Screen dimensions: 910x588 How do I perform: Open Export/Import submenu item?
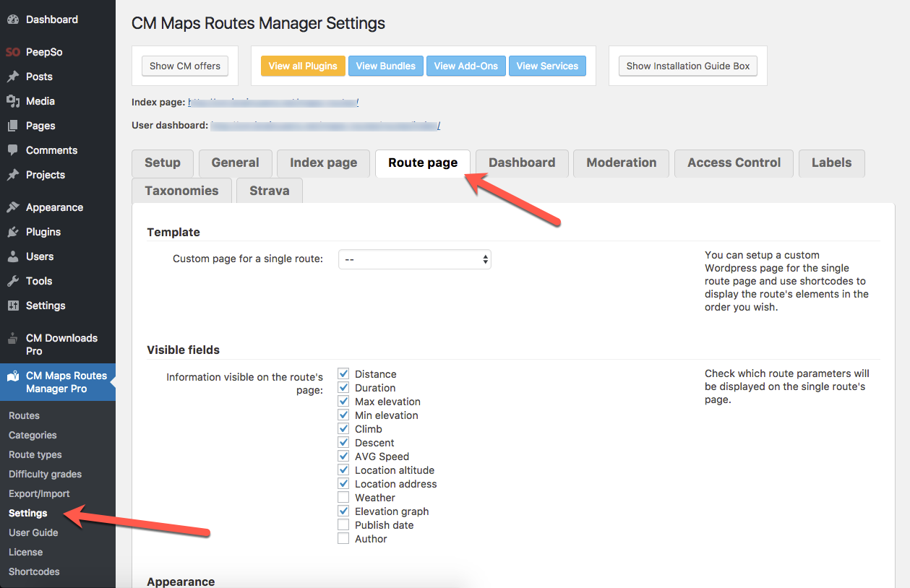pyautogui.click(x=39, y=494)
